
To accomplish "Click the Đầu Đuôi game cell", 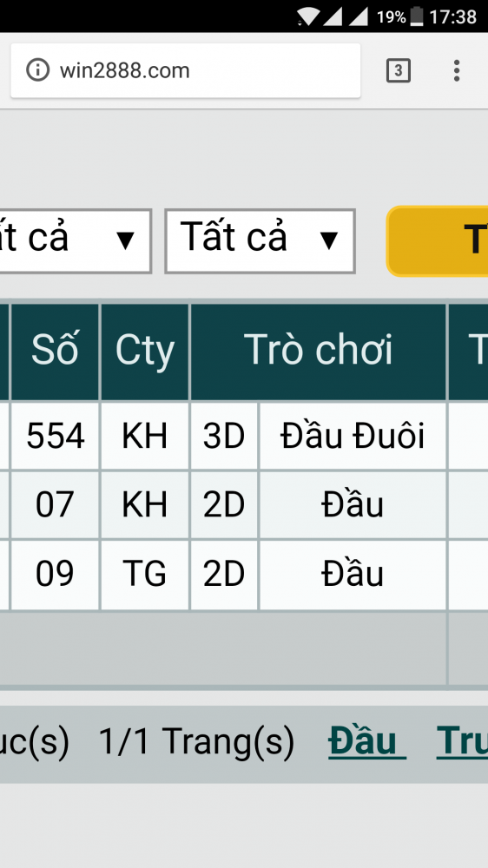I will (353, 436).
